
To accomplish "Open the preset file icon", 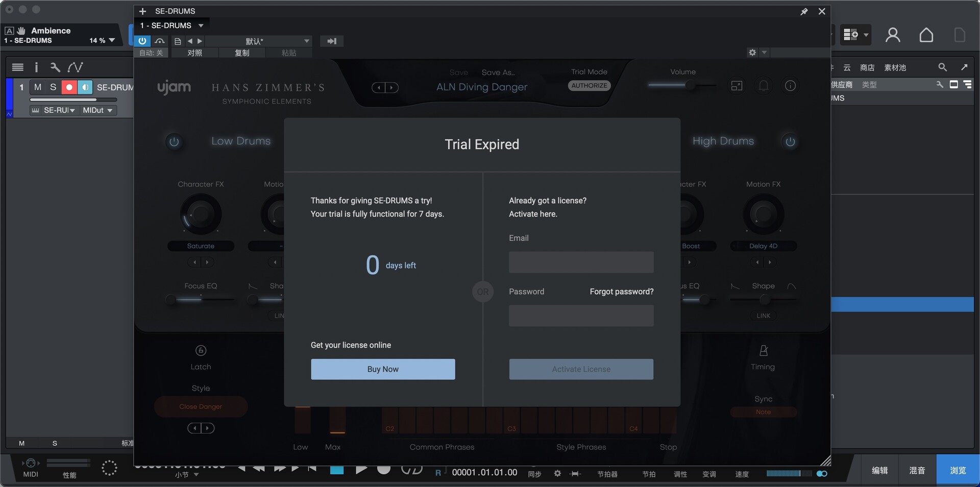I will pyautogui.click(x=178, y=41).
